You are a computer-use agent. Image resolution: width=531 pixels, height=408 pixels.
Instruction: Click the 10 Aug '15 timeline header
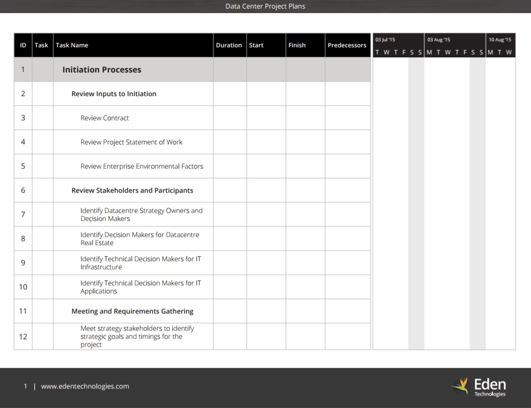(500, 40)
